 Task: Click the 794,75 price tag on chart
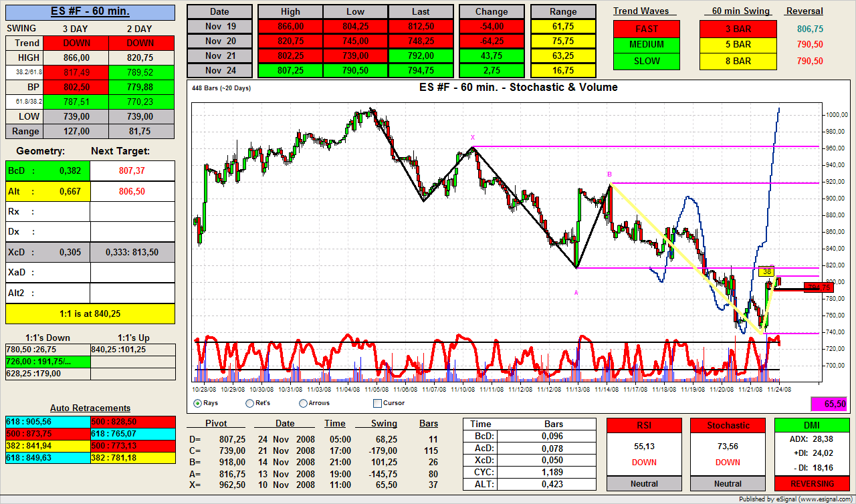click(819, 287)
